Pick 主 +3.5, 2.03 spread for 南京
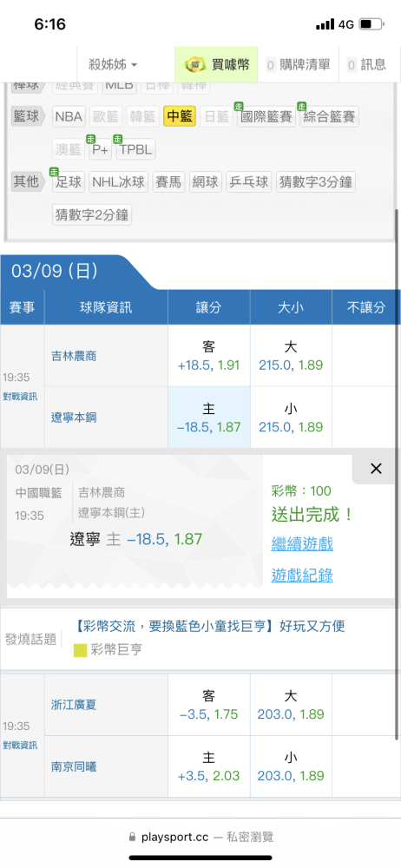This screenshot has width=401, height=868. [209, 766]
